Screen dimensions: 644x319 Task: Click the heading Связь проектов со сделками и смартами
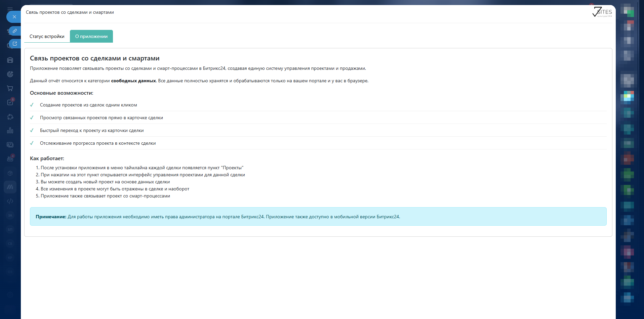[x=95, y=58]
